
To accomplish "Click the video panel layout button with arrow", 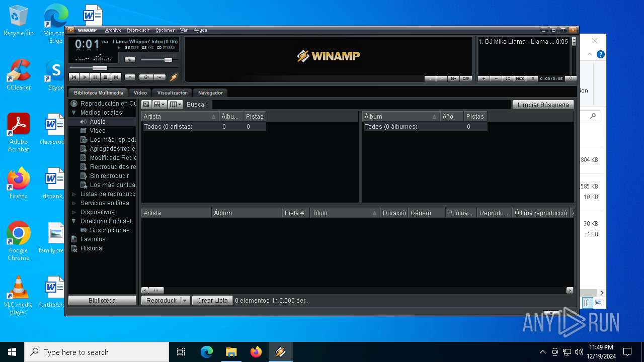I will click(454, 78).
